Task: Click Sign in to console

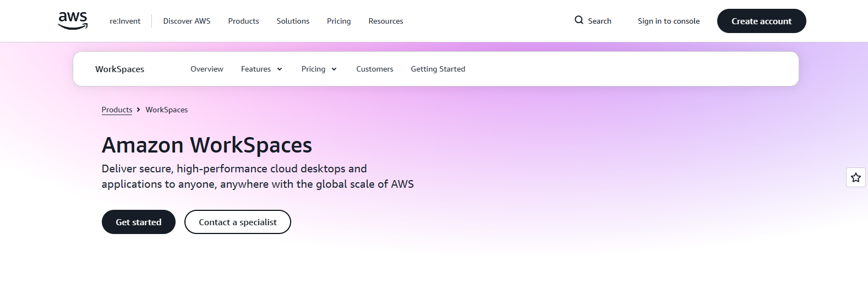Action: pyautogui.click(x=669, y=21)
